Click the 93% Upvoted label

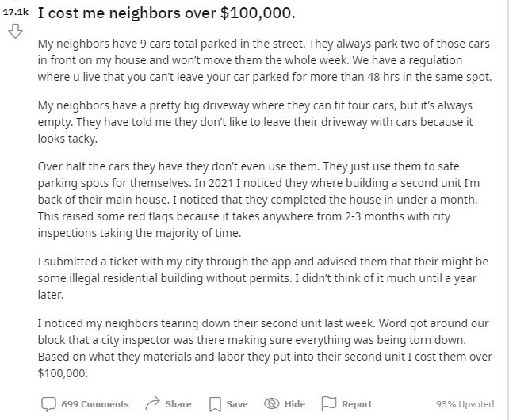tap(465, 404)
